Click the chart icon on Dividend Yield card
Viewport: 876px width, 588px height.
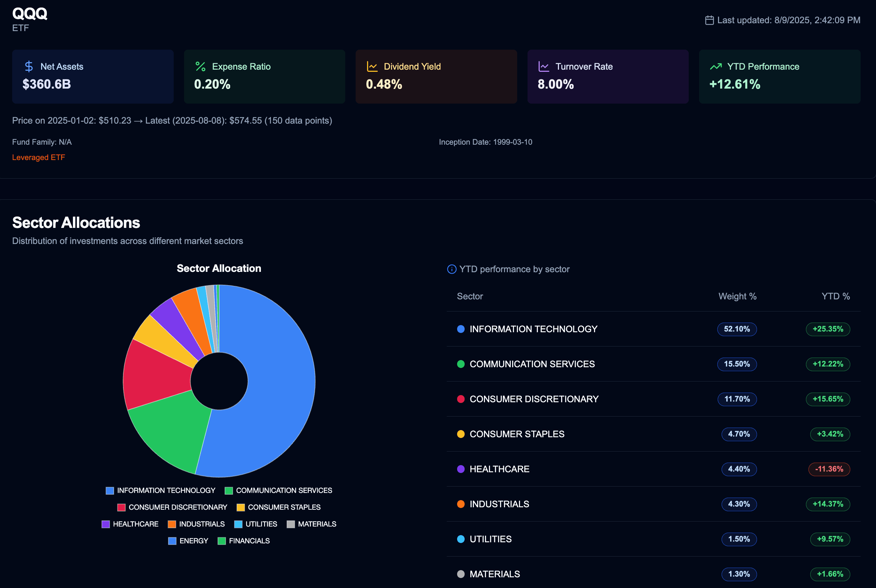(371, 66)
